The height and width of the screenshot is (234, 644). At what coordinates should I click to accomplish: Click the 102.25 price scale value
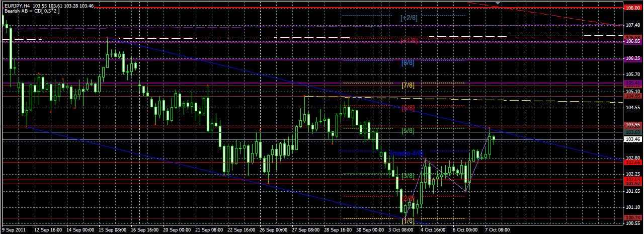coord(633,174)
